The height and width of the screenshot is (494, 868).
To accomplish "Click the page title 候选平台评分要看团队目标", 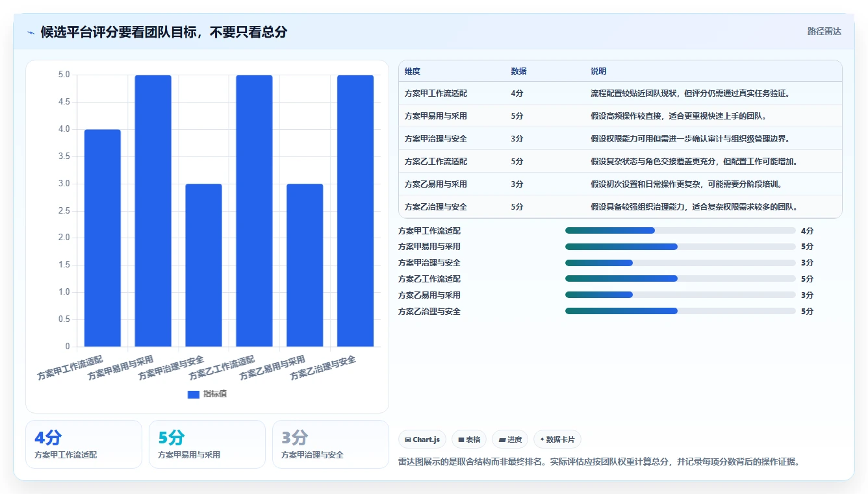I will [164, 32].
